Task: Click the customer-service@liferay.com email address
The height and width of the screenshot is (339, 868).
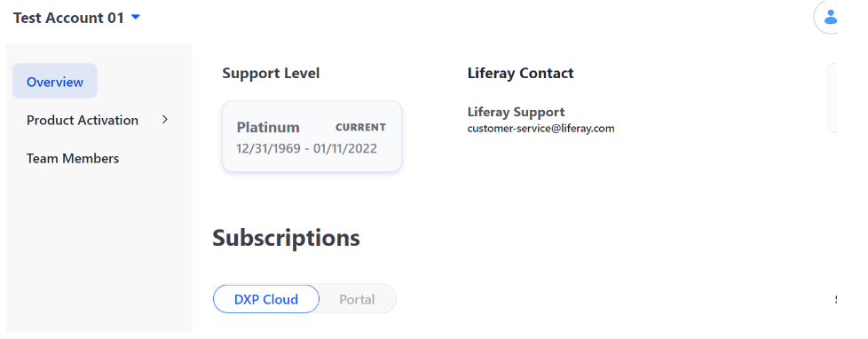Action: 541,129
